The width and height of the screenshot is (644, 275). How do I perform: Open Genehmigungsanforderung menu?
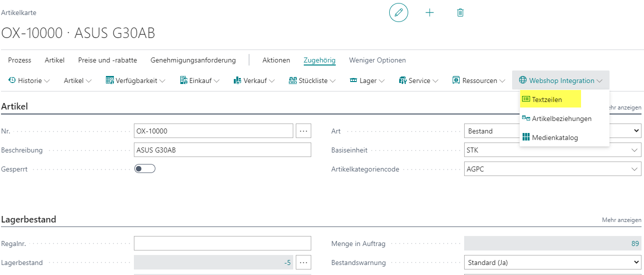[x=193, y=60]
